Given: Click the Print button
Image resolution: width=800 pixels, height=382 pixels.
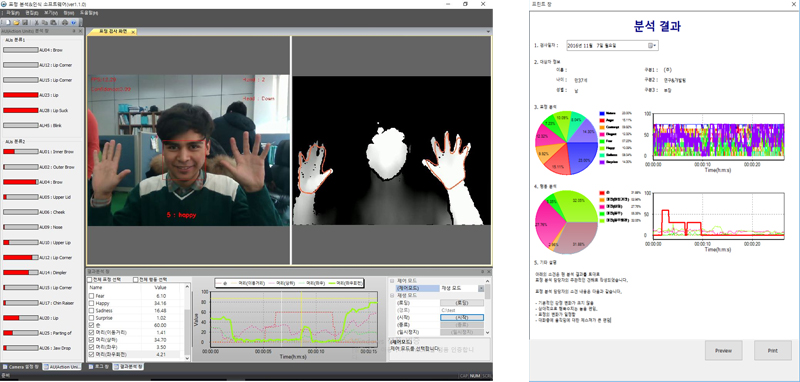Looking at the screenshot, I should tap(772, 351).
